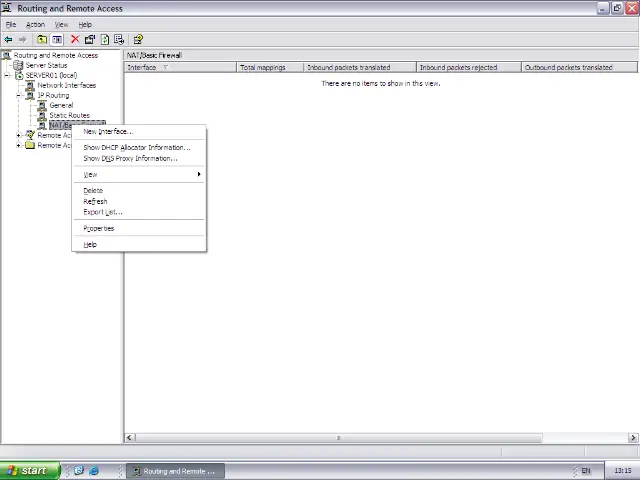Click the Help toolbar icon

click(138, 39)
